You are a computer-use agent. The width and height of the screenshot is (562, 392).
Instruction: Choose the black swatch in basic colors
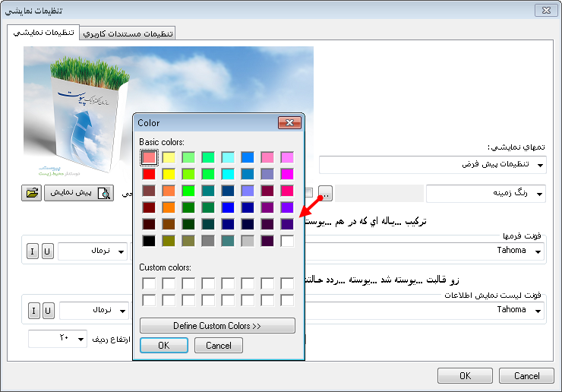(x=150, y=241)
